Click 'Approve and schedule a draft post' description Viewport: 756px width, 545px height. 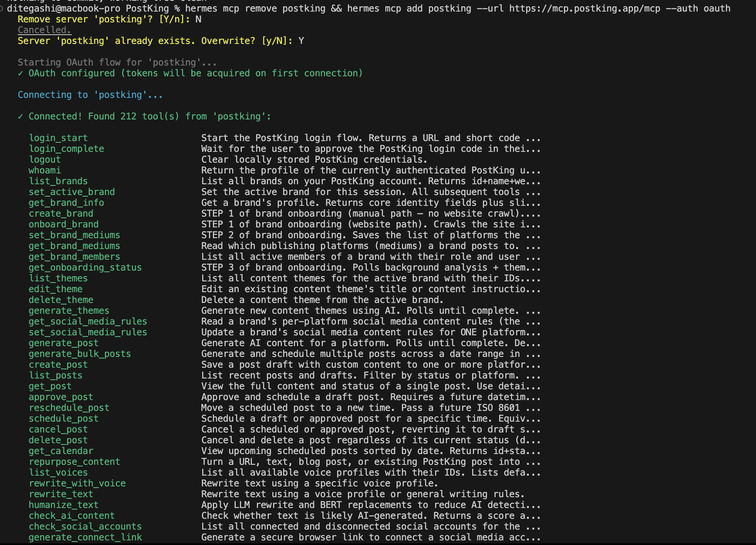coord(371,397)
